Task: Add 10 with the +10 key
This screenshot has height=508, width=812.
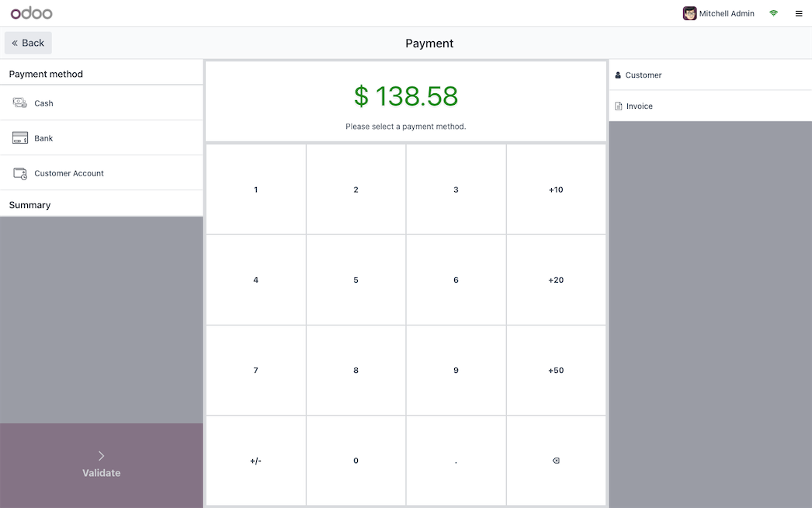Action: (556, 190)
